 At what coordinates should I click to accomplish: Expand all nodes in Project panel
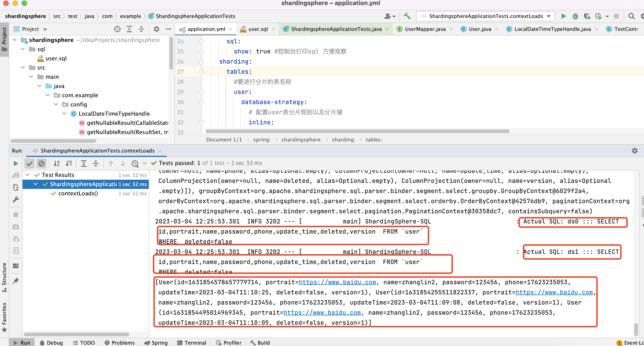click(129, 29)
